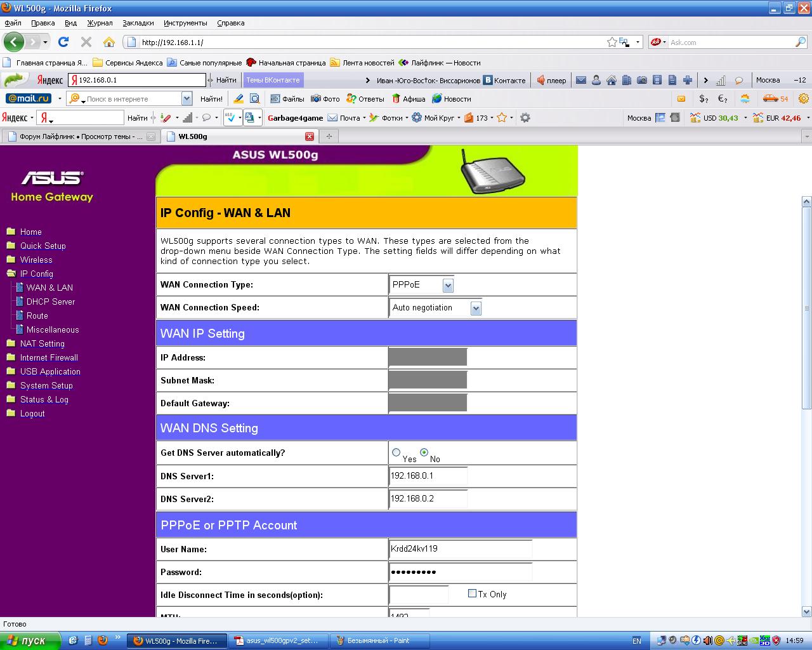Screen dimensions: 812x650
Task: Click the Firefox icon in the quick launch
Action: click(103, 640)
